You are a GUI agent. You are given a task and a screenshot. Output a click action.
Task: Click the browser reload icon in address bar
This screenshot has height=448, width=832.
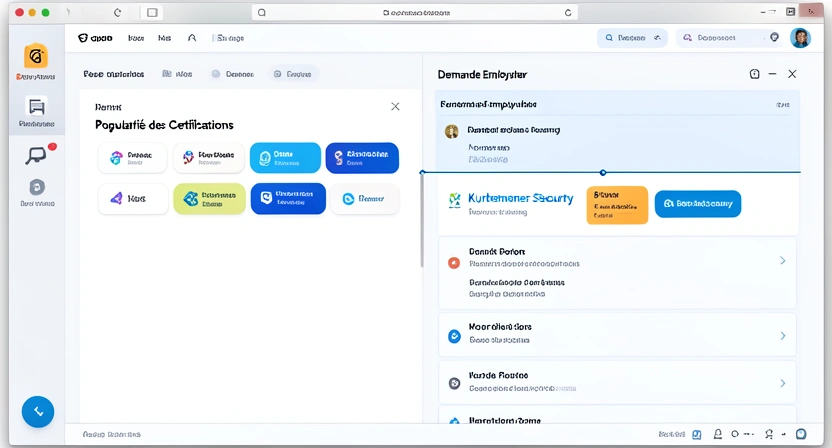569,13
